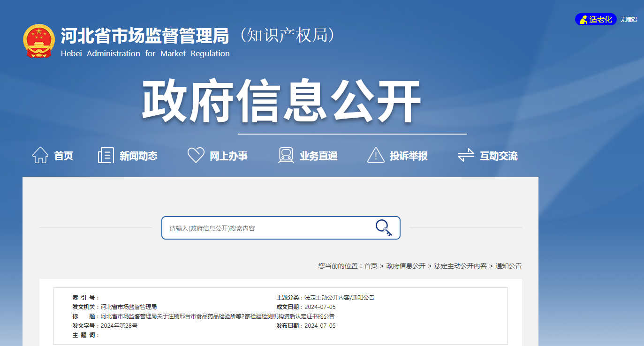Click the house icon beside 首页

click(40, 155)
